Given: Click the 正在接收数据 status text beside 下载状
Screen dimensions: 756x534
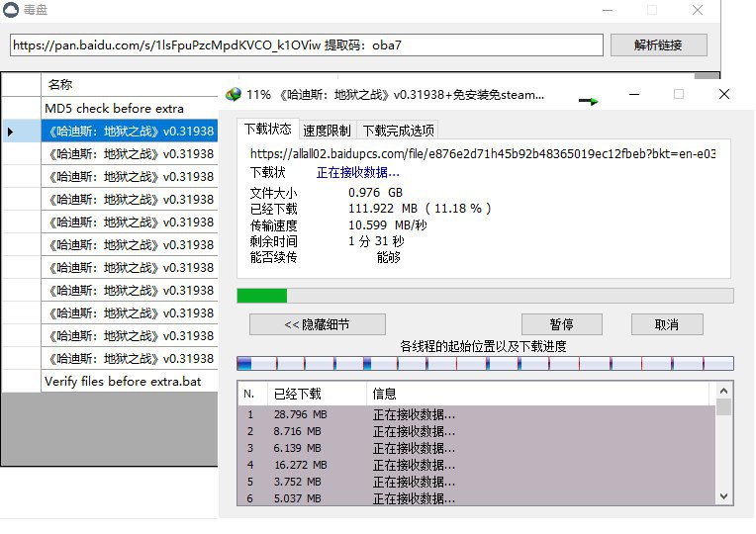Looking at the screenshot, I should click(x=358, y=172).
